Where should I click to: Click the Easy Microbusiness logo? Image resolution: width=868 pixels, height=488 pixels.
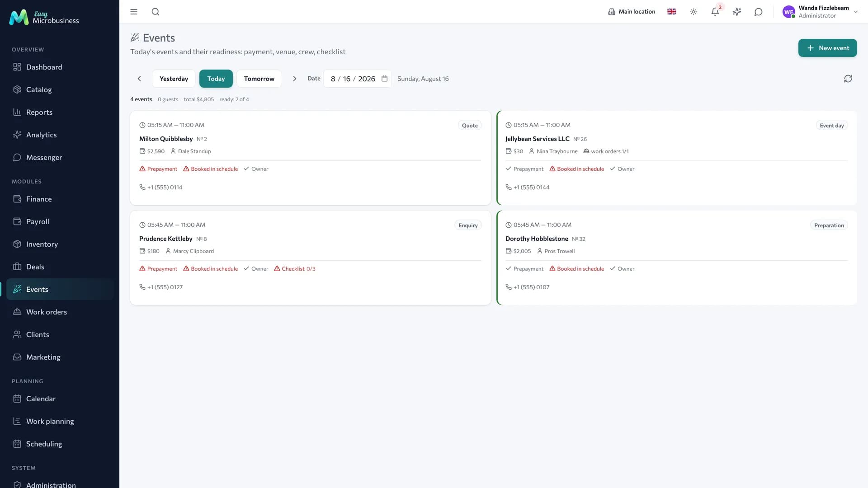coord(44,17)
